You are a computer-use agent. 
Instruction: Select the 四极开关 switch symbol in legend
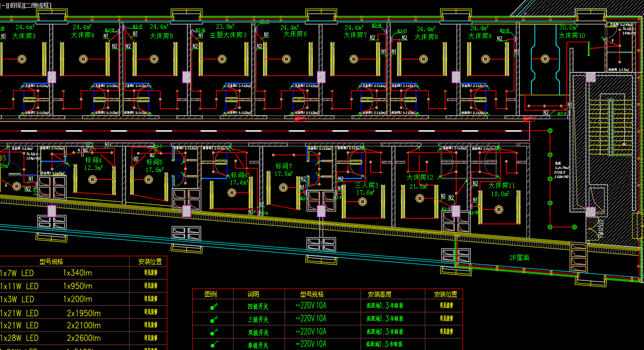point(214,306)
